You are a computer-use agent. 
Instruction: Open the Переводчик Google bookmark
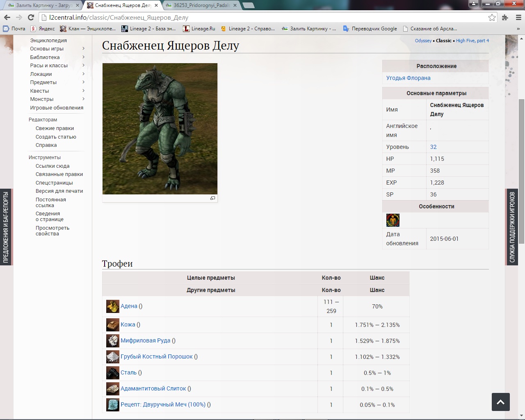[x=370, y=29]
